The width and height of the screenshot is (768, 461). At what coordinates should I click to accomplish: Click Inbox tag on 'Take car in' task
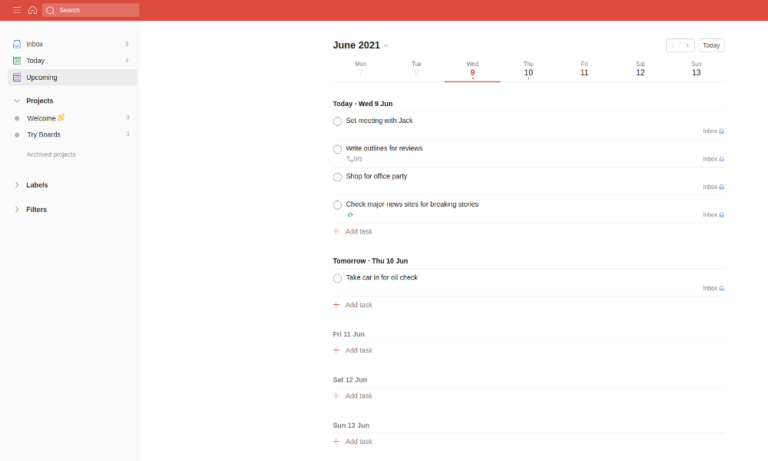click(x=713, y=289)
